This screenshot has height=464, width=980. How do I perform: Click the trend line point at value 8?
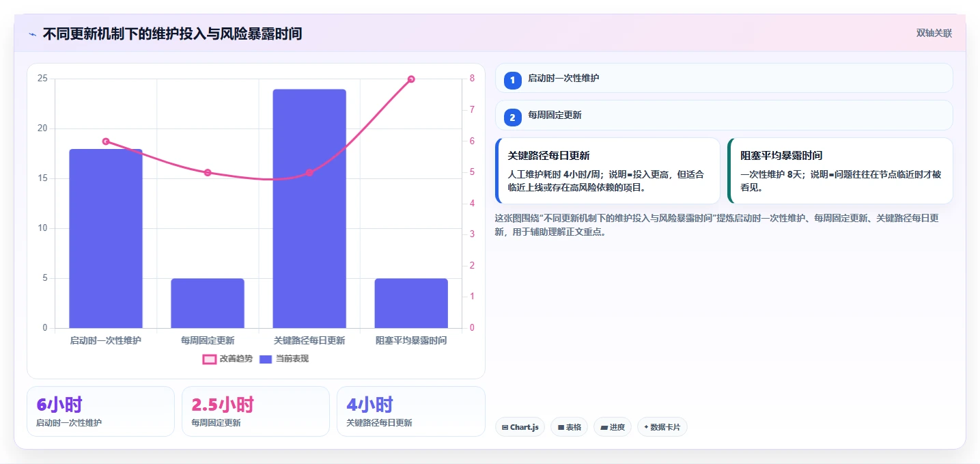(x=411, y=79)
